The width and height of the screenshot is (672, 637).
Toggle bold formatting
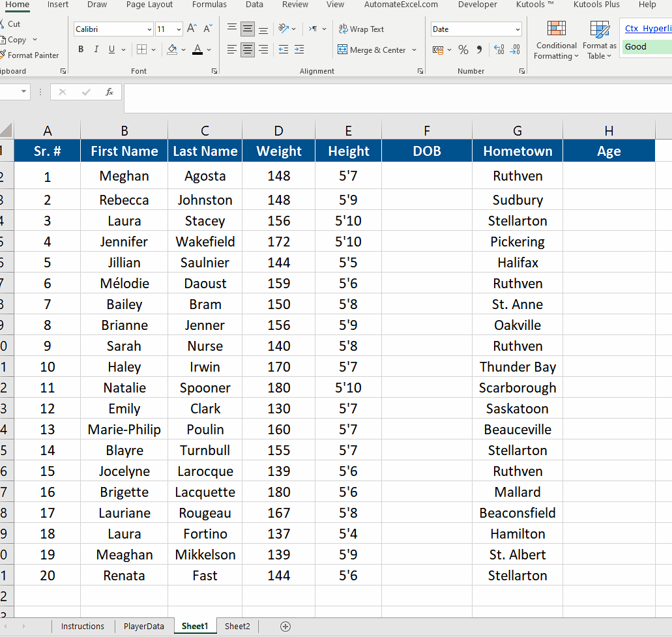click(80, 49)
